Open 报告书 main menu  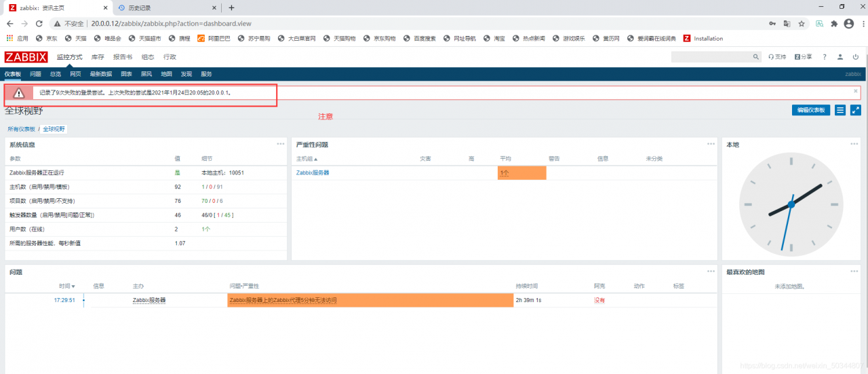coord(123,57)
